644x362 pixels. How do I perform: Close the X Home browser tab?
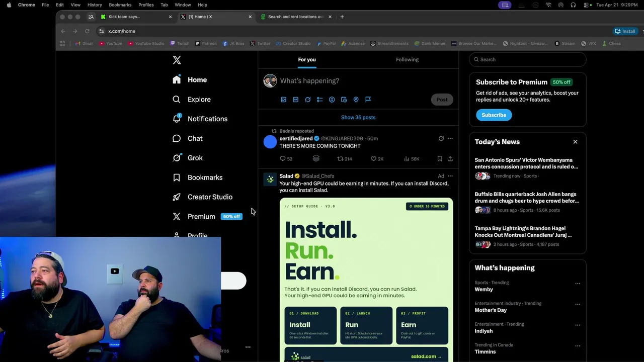click(250, 17)
